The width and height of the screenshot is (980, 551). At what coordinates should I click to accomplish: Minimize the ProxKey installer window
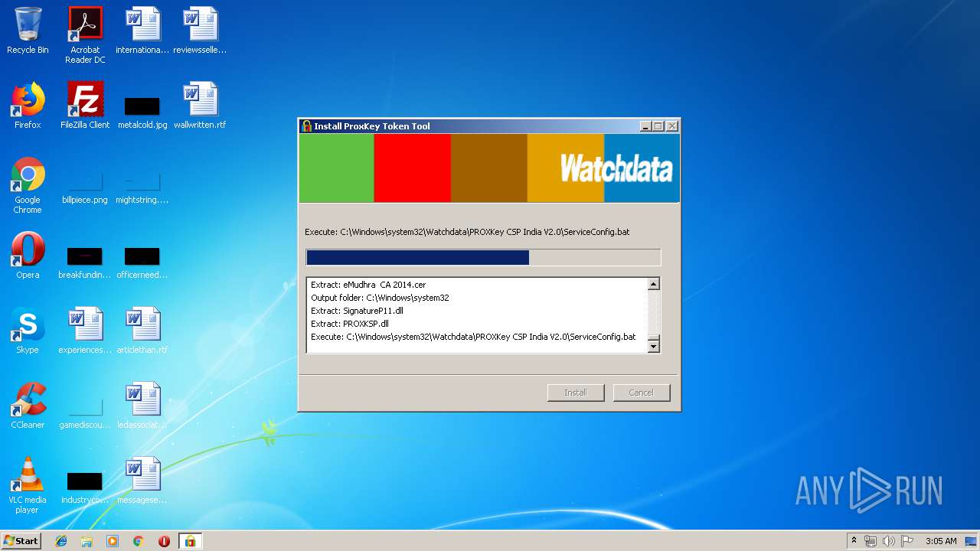pos(645,126)
